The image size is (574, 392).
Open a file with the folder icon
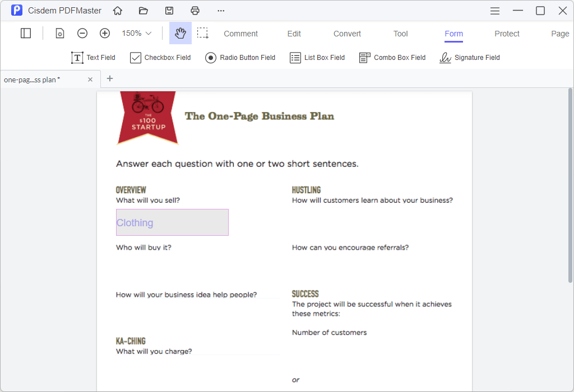tap(143, 11)
